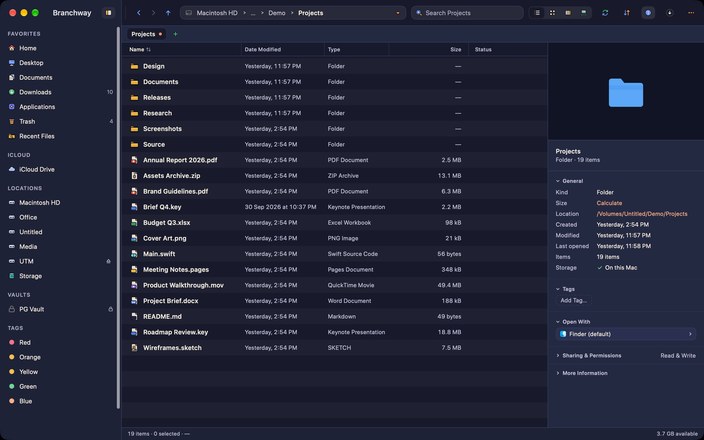Click Calculate to compute folder size

(x=609, y=203)
